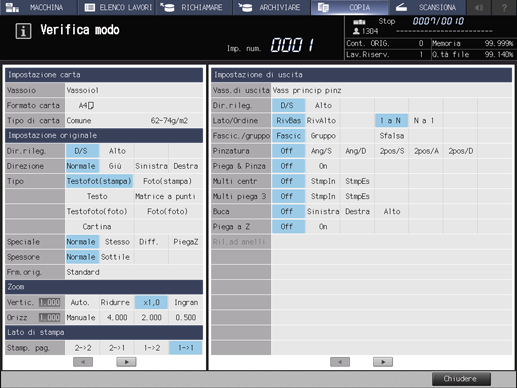Select Alto for Buca punching

(392, 211)
